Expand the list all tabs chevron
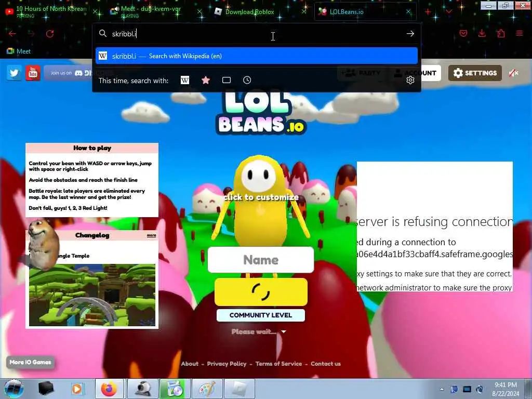This screenshot has height=399, width=532. tap(449, 12)
